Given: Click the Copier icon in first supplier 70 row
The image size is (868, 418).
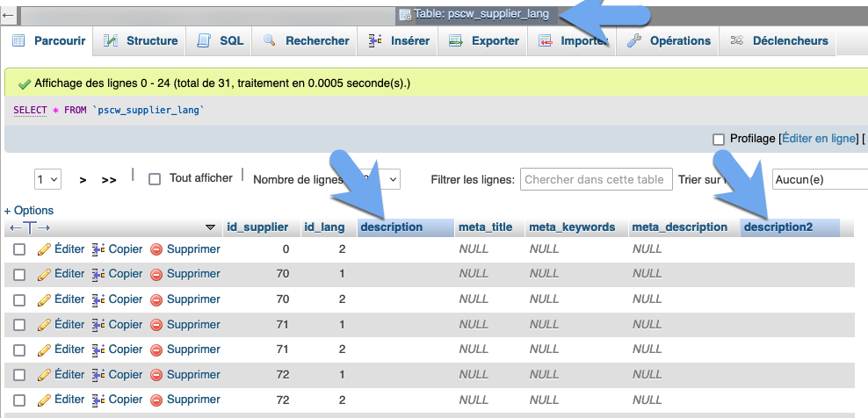Looking at the screenshot, I should tap(98, 275).
